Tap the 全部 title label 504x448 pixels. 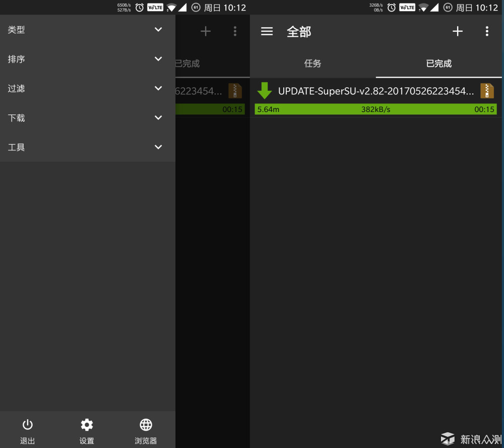coord(299,32)
